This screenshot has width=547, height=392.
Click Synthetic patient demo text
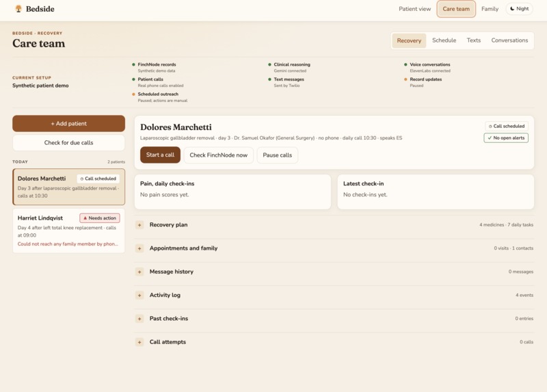[x=40, y=86]
